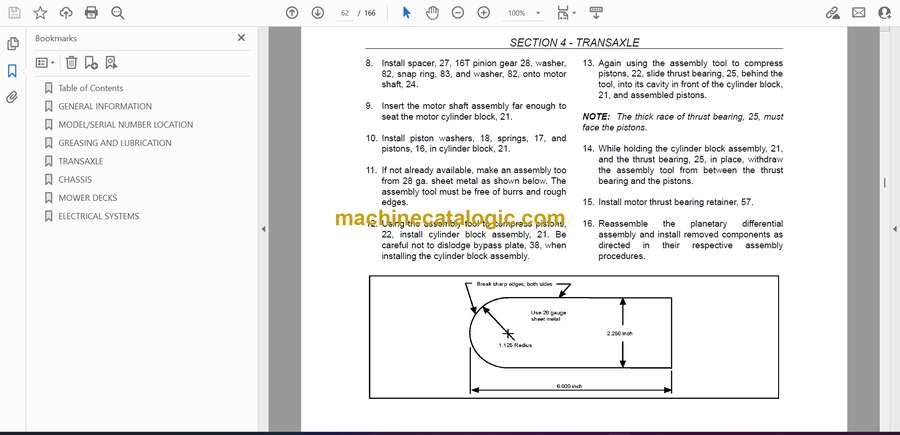Click the '6.000 inch' dimension label
The image size is (900, 435).
pyautogui.click(x=569, y=386)
